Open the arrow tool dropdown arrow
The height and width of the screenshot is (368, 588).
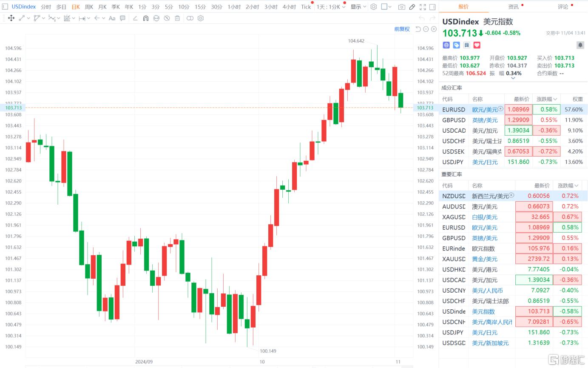[104, 18]
